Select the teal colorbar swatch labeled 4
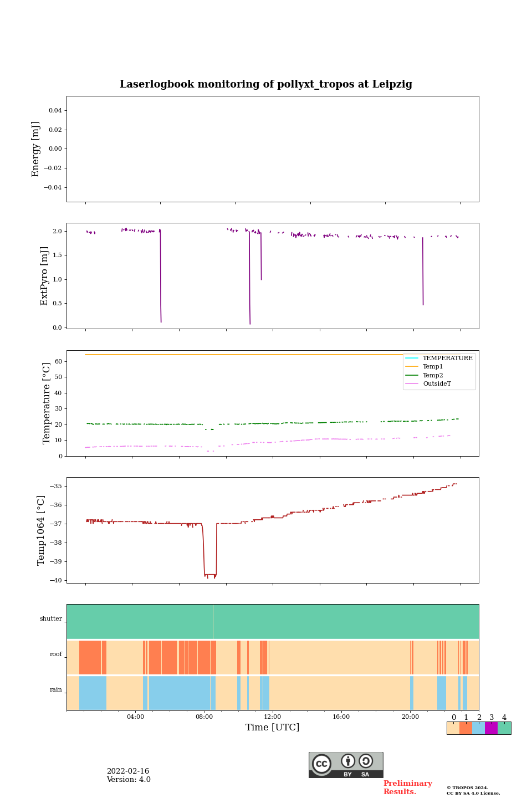Image resolution: width=532 pixels, height=798 pixels. click(x=504, y=728)
